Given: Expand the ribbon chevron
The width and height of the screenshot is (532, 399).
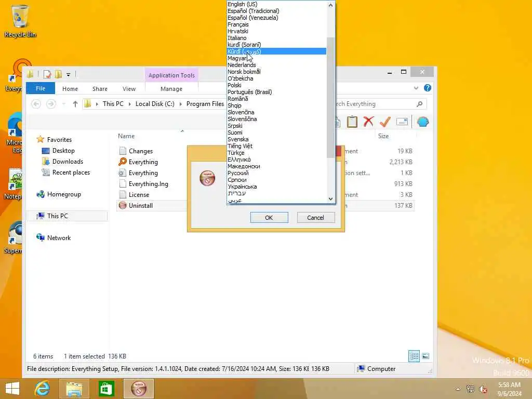Looking at the screenshot, I should (416, 88).
